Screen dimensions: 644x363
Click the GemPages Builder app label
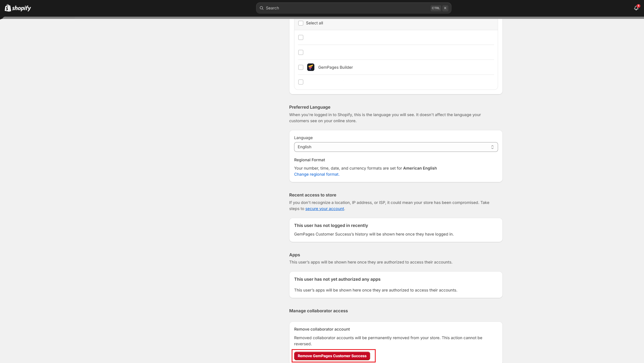[335, 67]
